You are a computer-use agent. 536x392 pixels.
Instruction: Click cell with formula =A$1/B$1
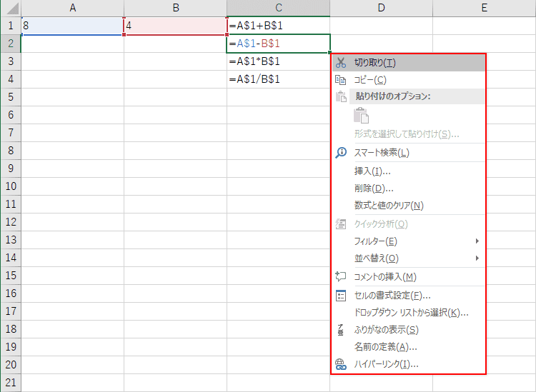[279, 79]
